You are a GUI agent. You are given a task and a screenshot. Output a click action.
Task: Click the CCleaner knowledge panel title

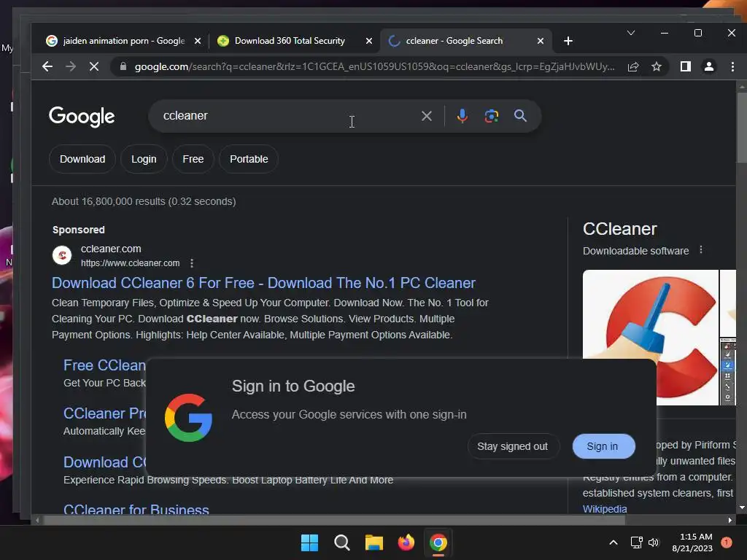pos(620,229)
